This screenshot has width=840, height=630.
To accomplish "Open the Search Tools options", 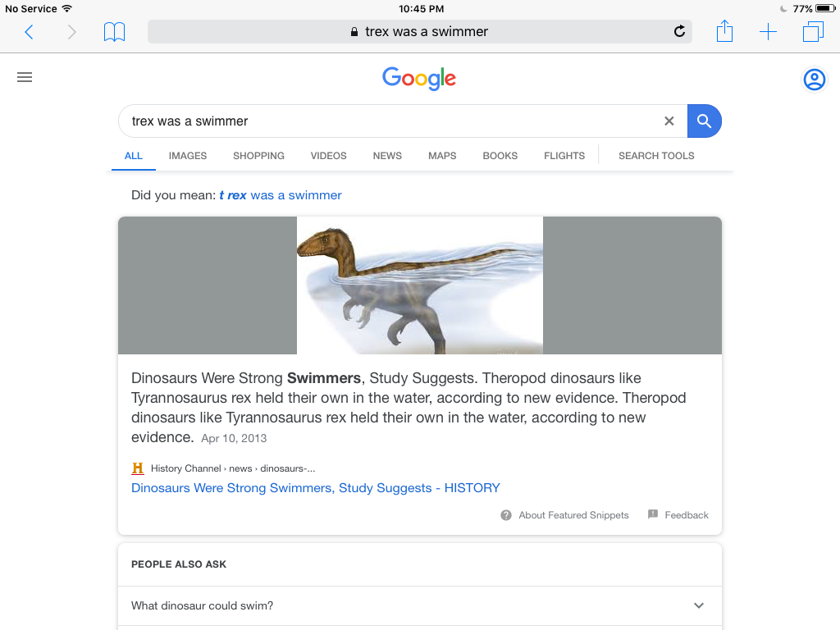I will 656,156.
